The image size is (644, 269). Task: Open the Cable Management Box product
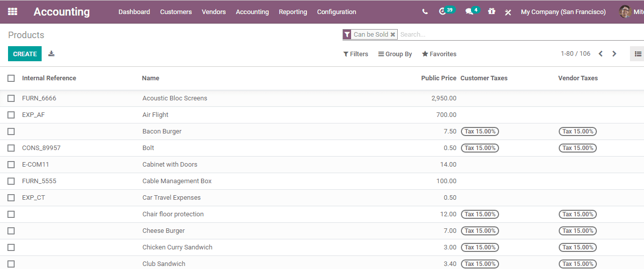[177, 181]
